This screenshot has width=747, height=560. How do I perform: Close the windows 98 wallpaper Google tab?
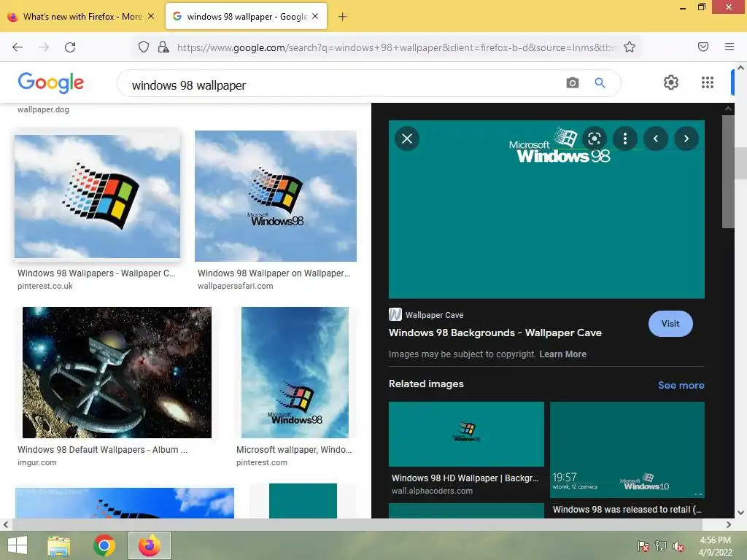pyautogui.click(x=315, y=16)
